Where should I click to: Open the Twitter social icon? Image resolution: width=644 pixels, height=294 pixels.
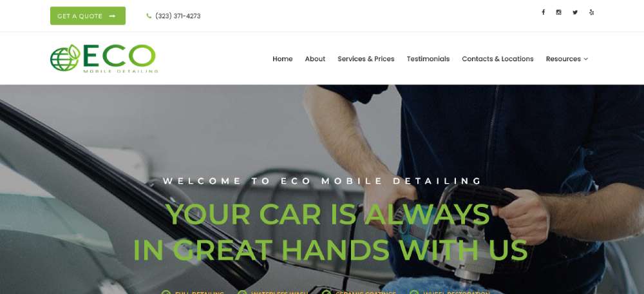[575, 12]
